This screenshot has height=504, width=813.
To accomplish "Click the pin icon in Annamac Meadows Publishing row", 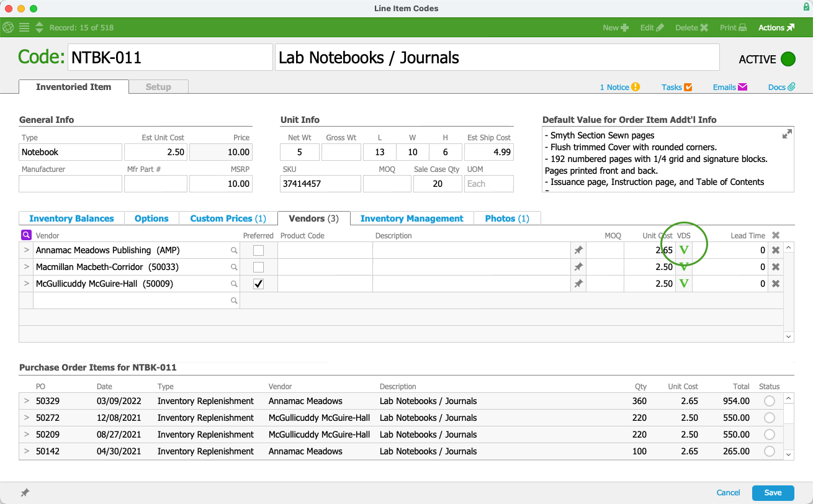I will click(x=578, y=250).
